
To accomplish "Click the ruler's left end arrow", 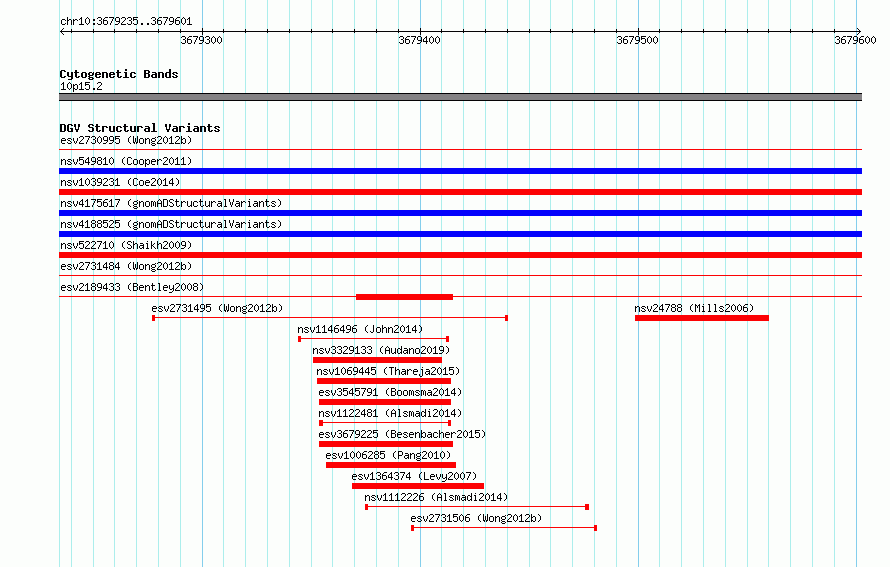I will pos(62,31).
